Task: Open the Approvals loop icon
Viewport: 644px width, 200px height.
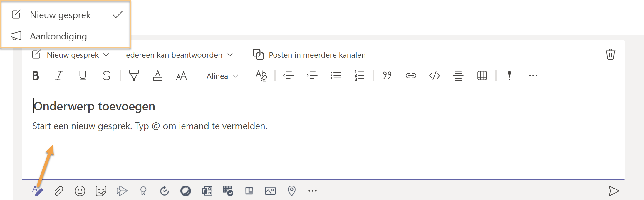Action: pos(164,191)
